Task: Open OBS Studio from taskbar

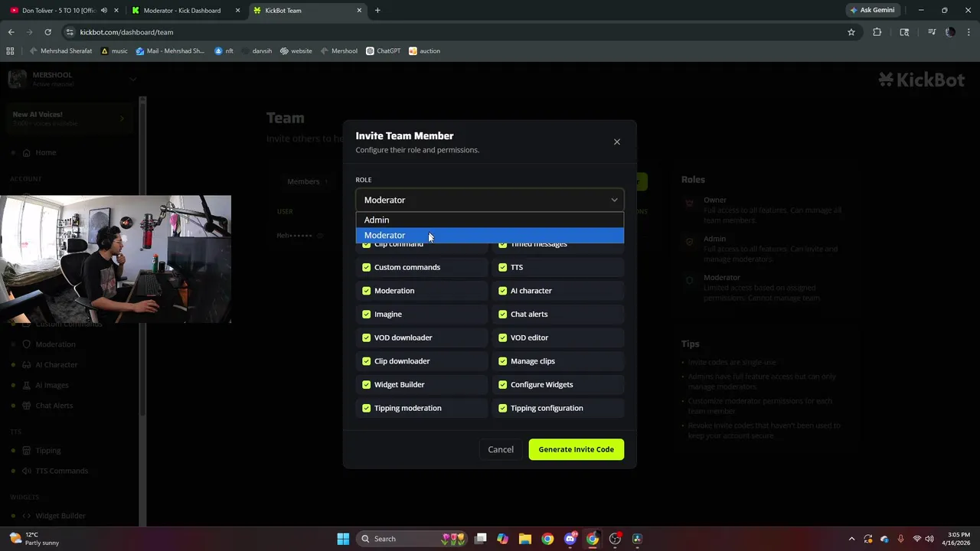Action: coord(615,539)
